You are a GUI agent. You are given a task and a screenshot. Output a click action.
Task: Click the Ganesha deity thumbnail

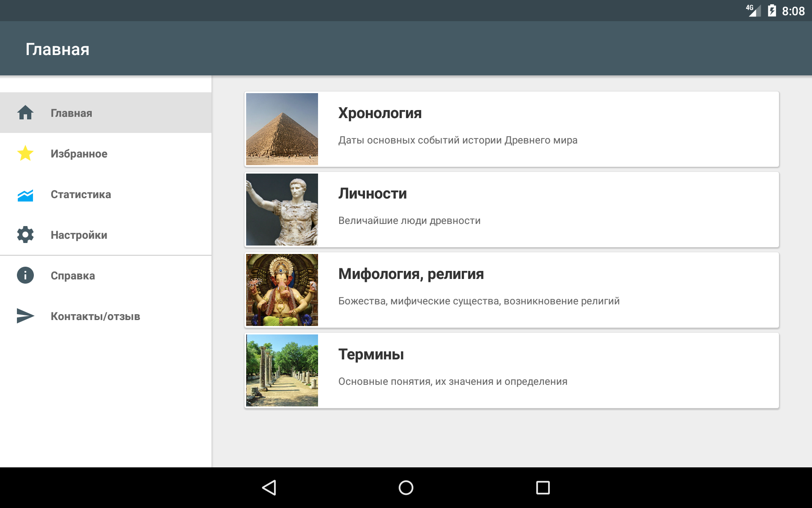[282, 290]
